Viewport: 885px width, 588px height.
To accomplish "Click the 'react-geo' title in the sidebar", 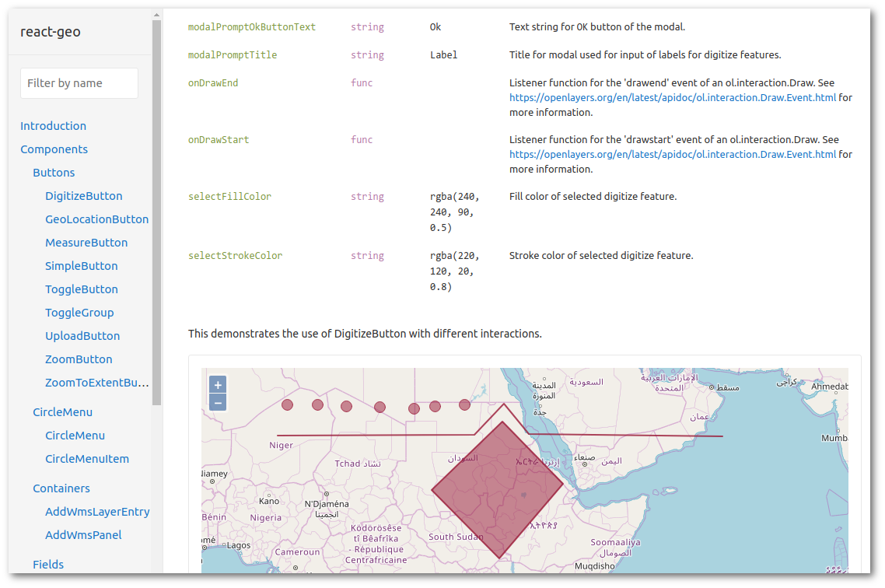I will [x=51, y=32].
